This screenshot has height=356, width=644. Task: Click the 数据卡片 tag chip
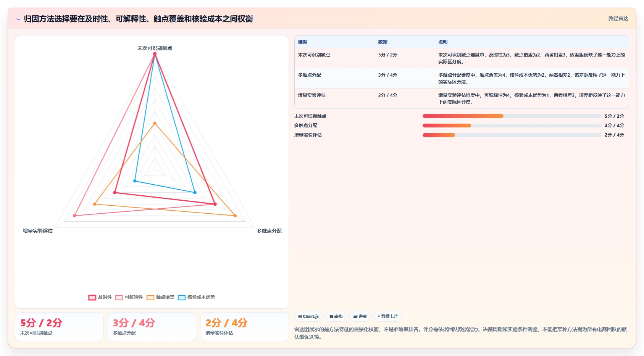pyautogui.click(x=388, y=316)
